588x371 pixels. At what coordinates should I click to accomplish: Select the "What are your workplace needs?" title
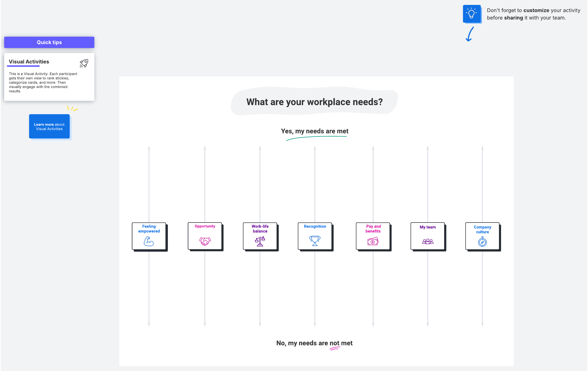pyautogui.click(x=314, y=102)
